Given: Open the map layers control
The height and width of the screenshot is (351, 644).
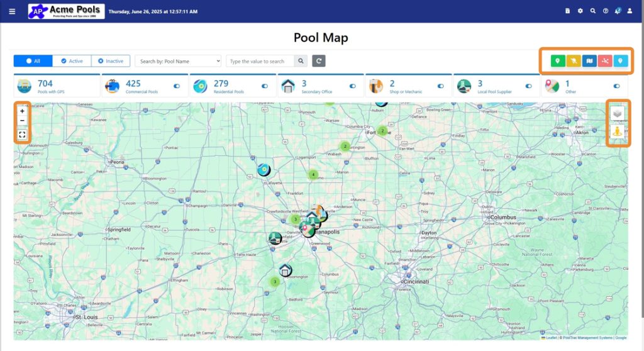Looking at the screenshot, I should [618, 113].
